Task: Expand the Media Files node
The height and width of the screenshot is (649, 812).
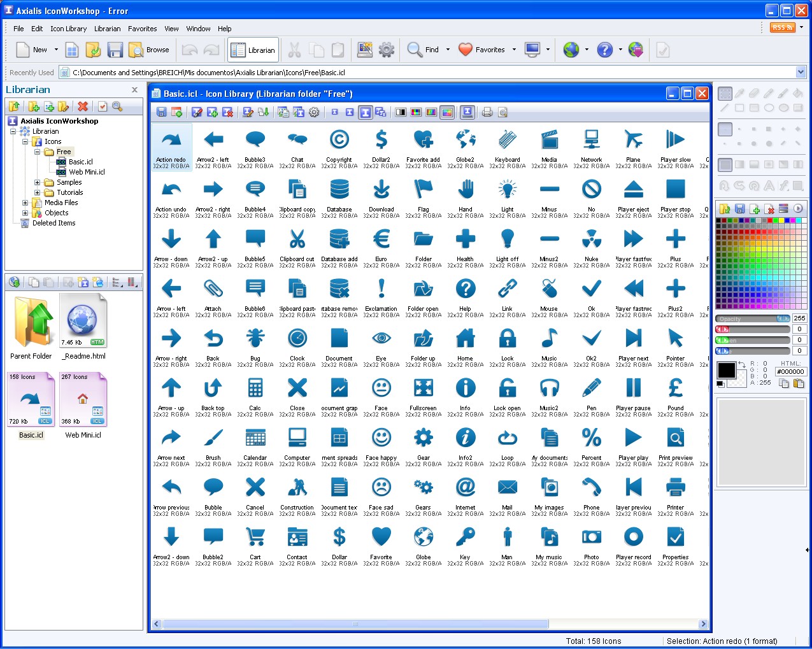Action: [25, 203]
